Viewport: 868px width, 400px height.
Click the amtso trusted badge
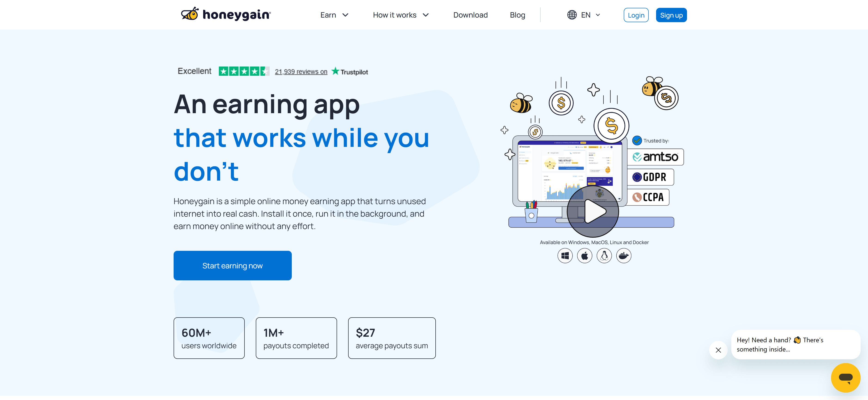[x=655, y=157]
